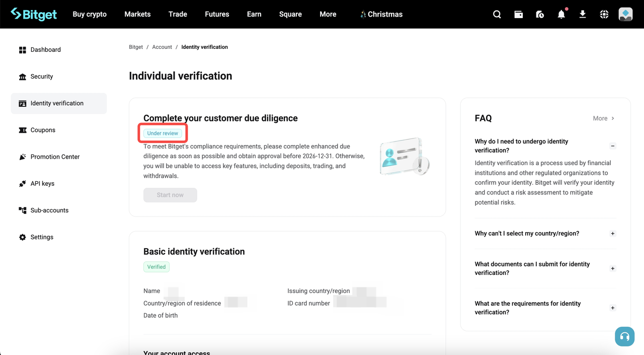Screen dimensions: 644x355
Task: Collapse the identity verification FAQ answer
Action: click(612, 146)
